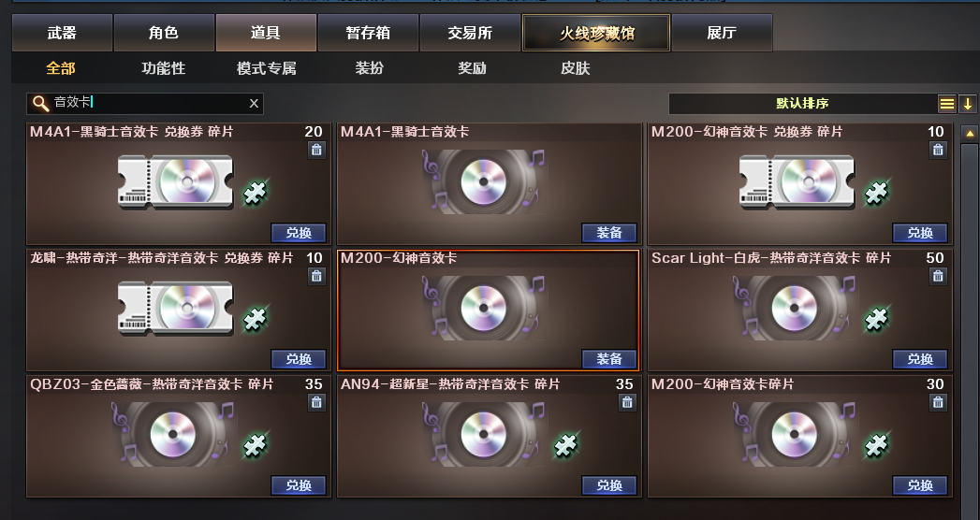Screen dimensions: 980x520
Task: Click trash icon on M200-幻神音效卡 兑换券 碎片
Action: (938, 150)
